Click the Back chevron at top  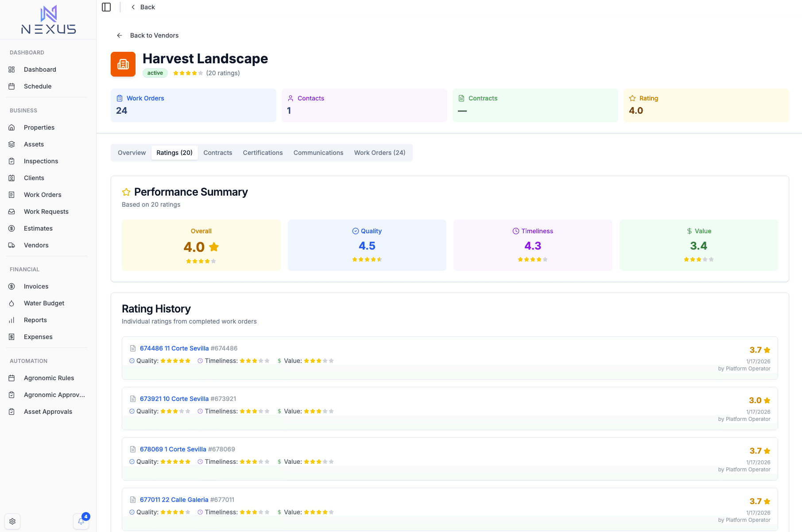coord(133,7)
